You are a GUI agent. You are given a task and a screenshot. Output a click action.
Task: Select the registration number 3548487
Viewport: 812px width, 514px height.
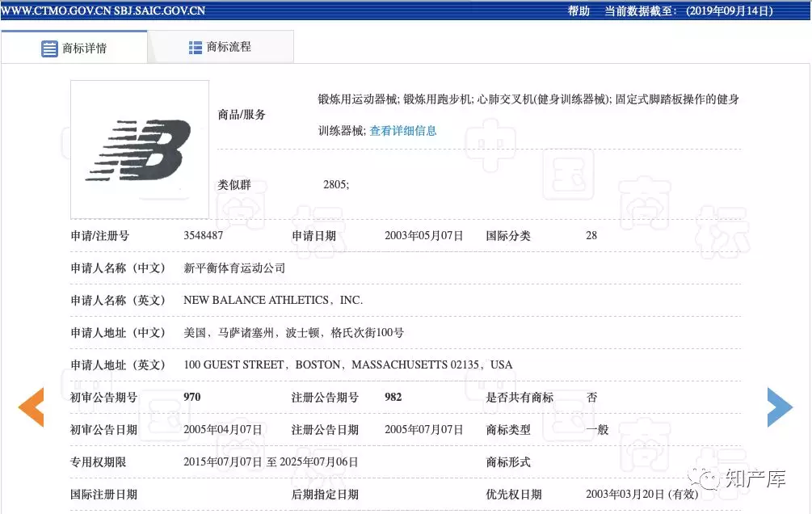[x=204, y=236]
